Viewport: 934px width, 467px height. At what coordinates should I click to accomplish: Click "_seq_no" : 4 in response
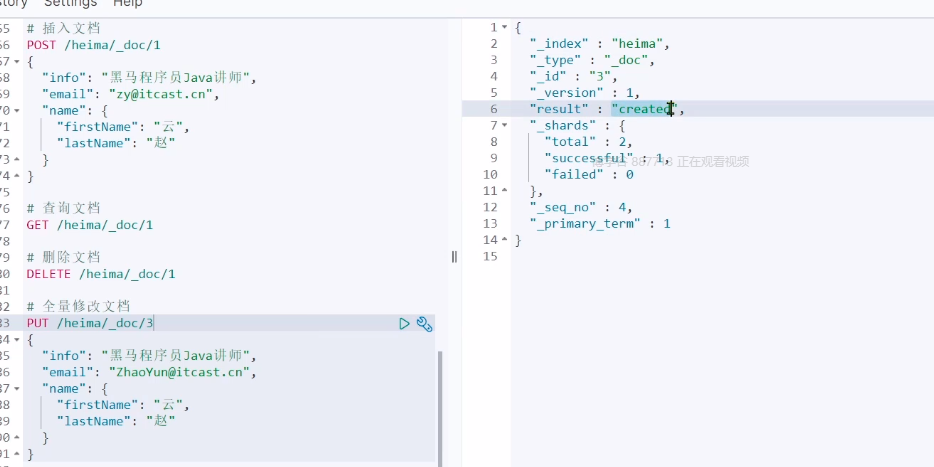(581, 207)
